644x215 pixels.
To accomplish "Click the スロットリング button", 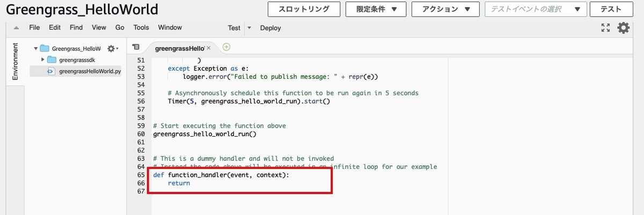I will coord(304,9).
